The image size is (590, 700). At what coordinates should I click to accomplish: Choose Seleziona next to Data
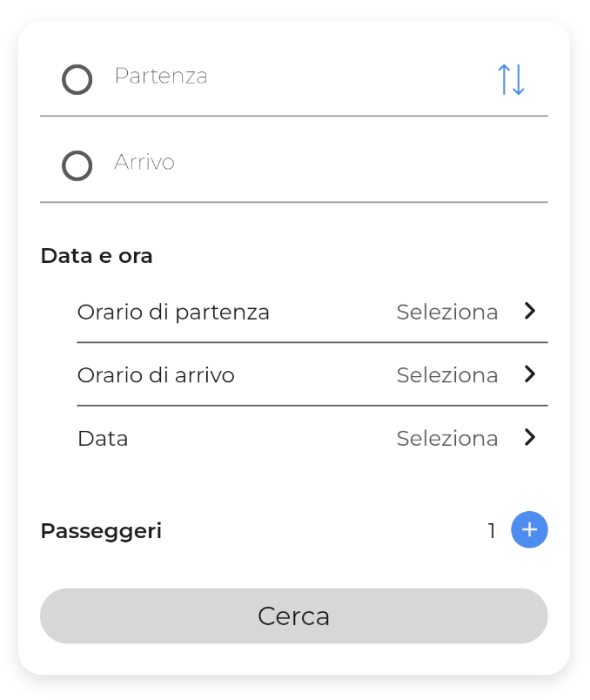447,438
